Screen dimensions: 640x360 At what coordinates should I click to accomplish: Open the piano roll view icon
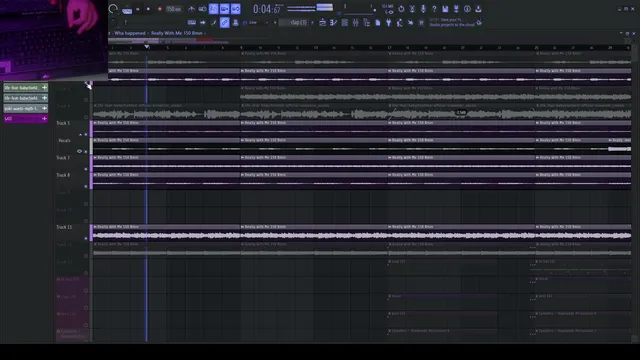click(x=333, y=22)
